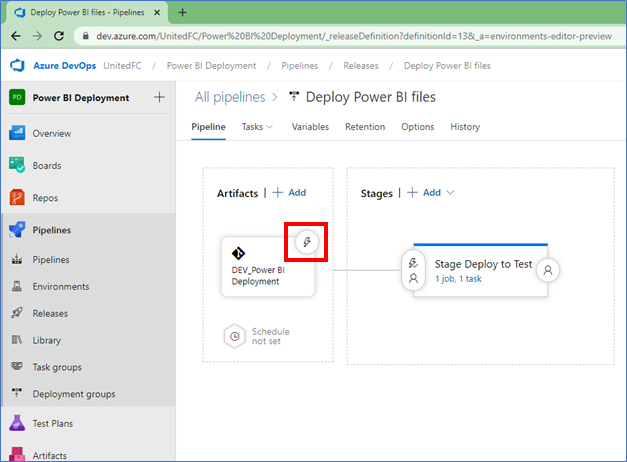Click the Task groups icon

[x=17, y=366]
